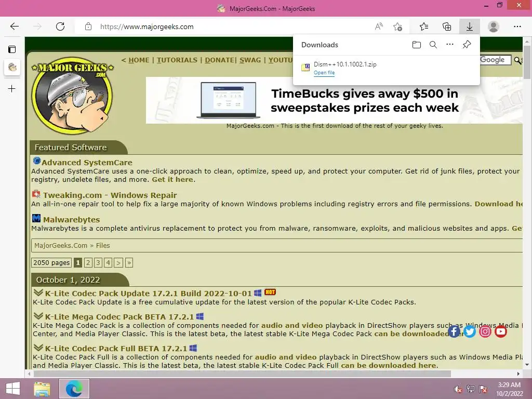Click the MajorGeeks.Com breadcrumb link
Screen dimensions: 532x399
click(x=61, y=245)
